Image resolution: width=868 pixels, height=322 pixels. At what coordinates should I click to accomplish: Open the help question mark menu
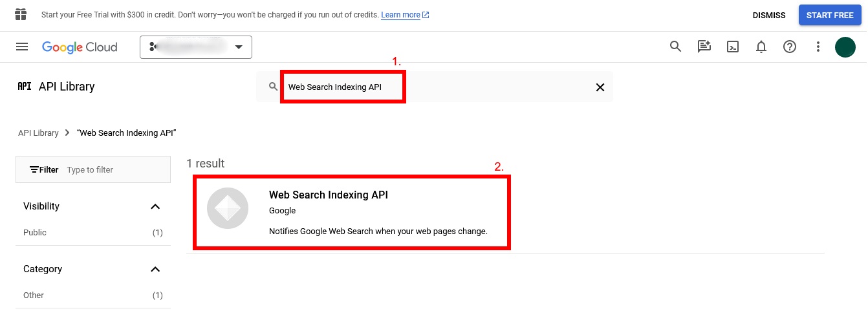(x=790, y=47)
